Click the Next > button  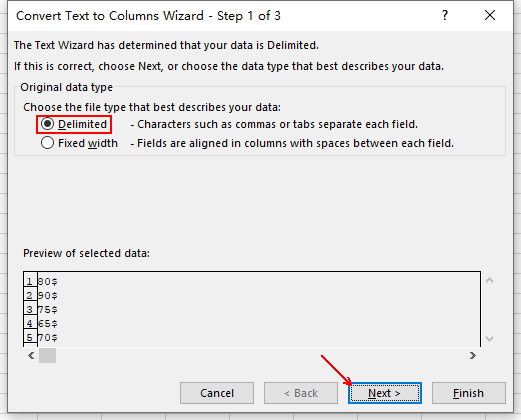(385, 393)
